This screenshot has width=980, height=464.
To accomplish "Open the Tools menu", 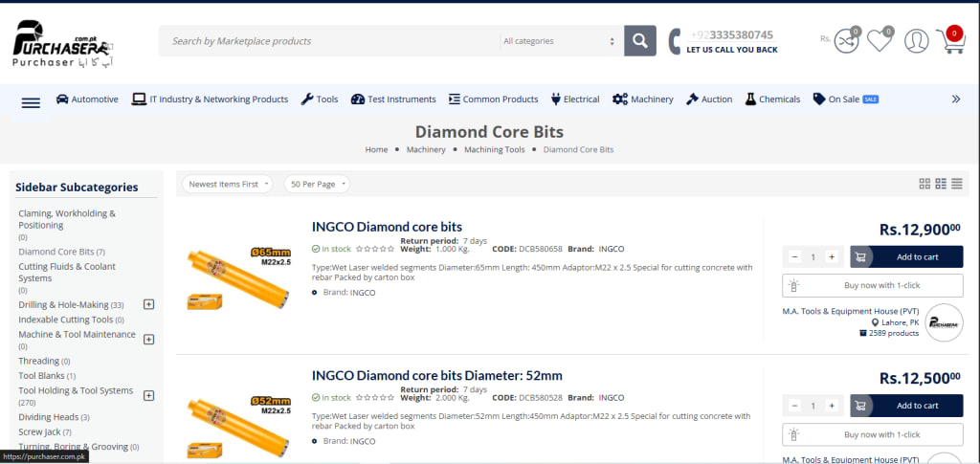I will click(320, 99).
